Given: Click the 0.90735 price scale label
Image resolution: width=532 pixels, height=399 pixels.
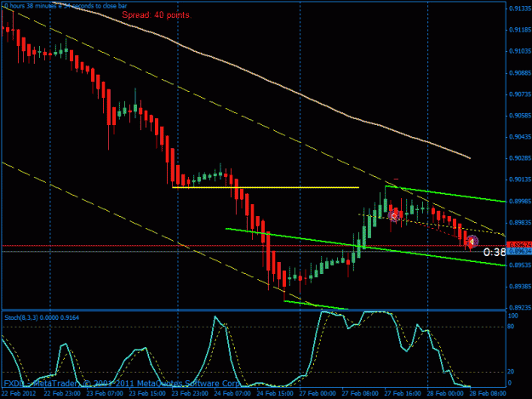Looking at the screenshot, I should [520, 94].
